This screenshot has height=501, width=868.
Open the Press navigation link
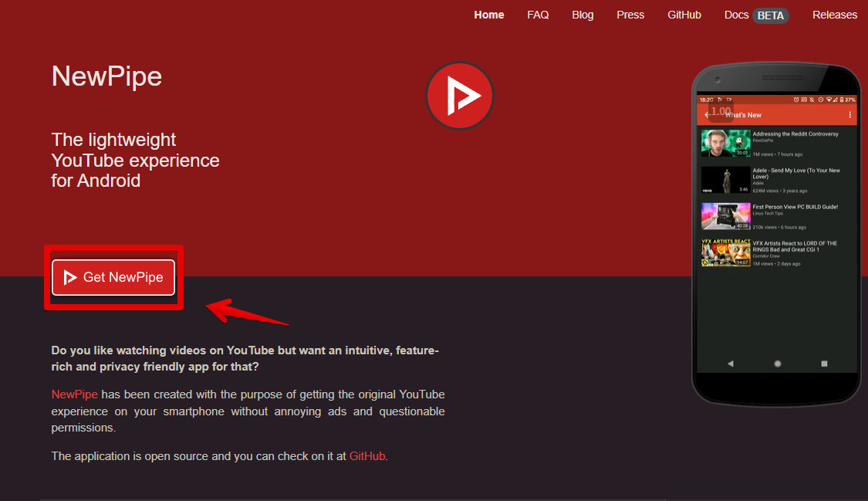click(630, 15)
